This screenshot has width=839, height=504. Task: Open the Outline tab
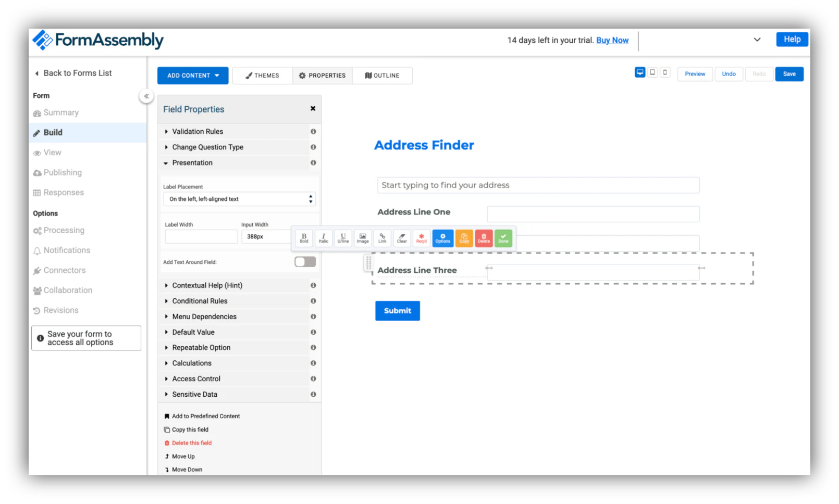coord(382,75)
